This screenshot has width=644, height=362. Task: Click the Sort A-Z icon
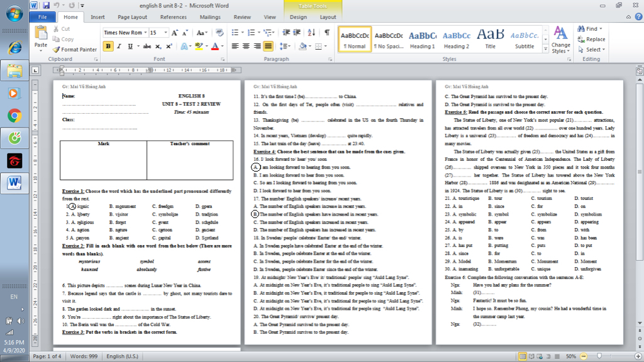pyautogui.click(x=311, y=33)
